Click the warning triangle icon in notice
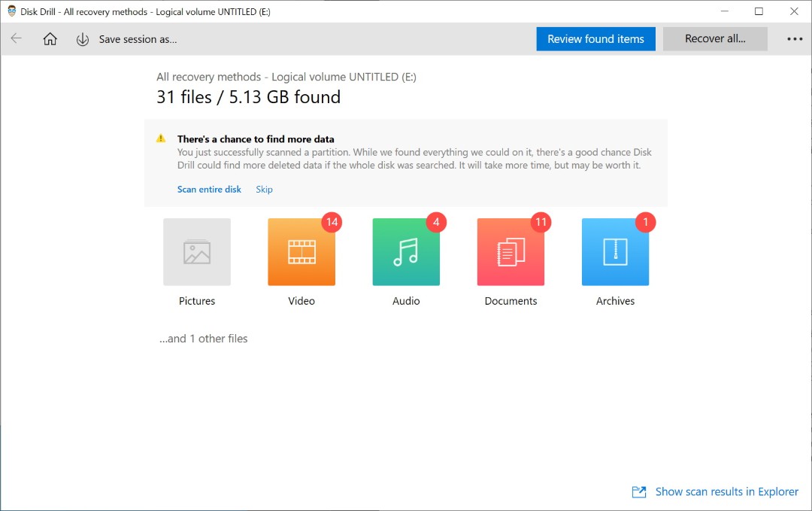 [x=161, y=138]
